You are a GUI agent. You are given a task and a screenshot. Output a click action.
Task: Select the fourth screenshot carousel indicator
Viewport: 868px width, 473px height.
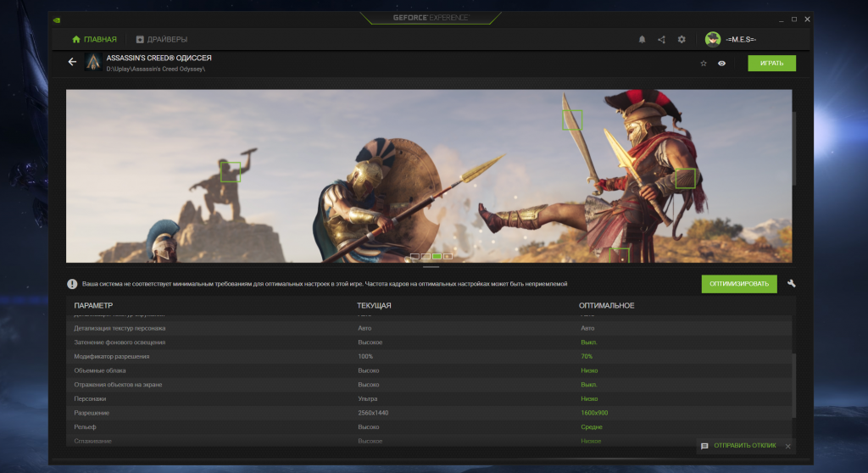coord(448,255)
